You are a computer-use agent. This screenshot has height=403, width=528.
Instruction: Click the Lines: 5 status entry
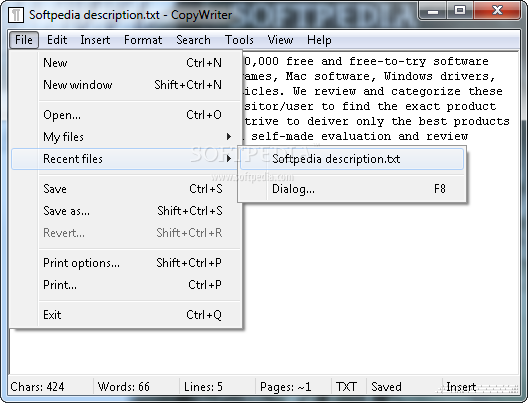click(x=203, y=387)
